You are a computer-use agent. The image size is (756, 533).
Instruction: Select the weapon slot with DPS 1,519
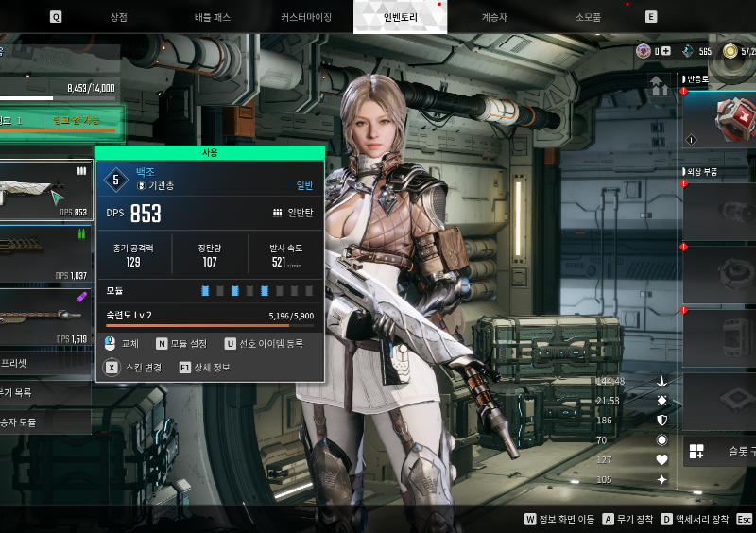point(45,318)
